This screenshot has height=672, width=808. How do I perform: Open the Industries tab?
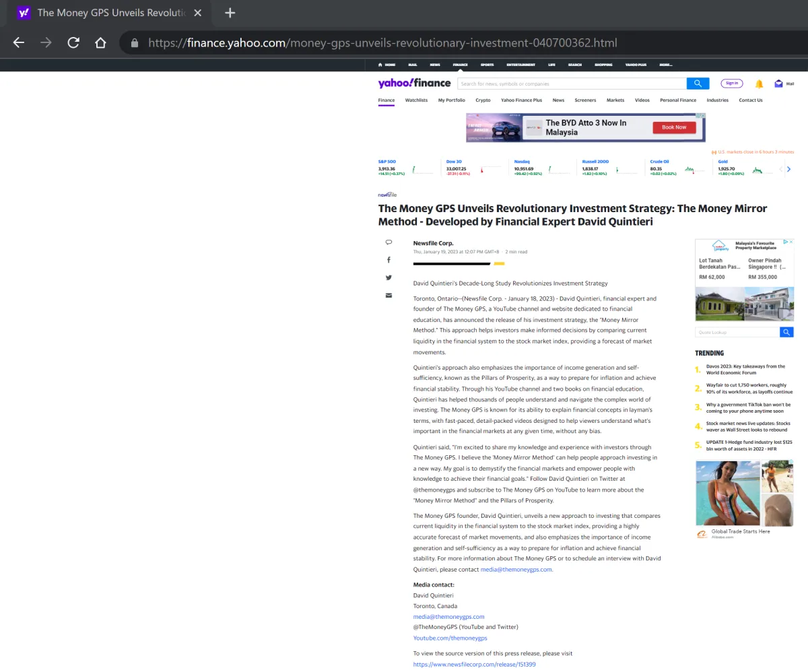tap(718, 100)
